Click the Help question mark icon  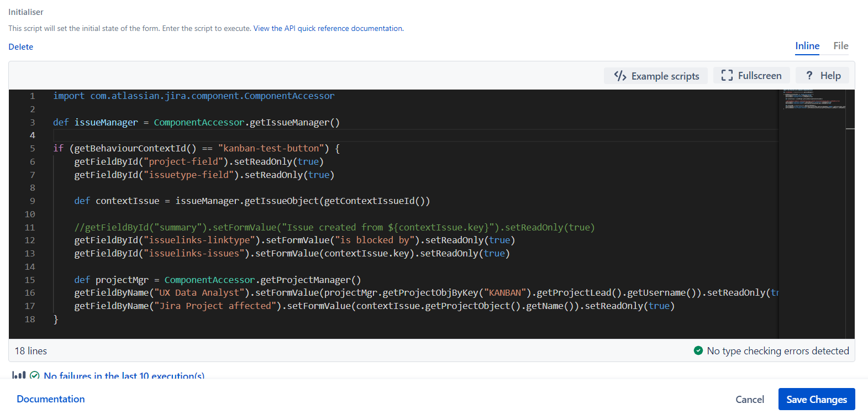point(809,76)
